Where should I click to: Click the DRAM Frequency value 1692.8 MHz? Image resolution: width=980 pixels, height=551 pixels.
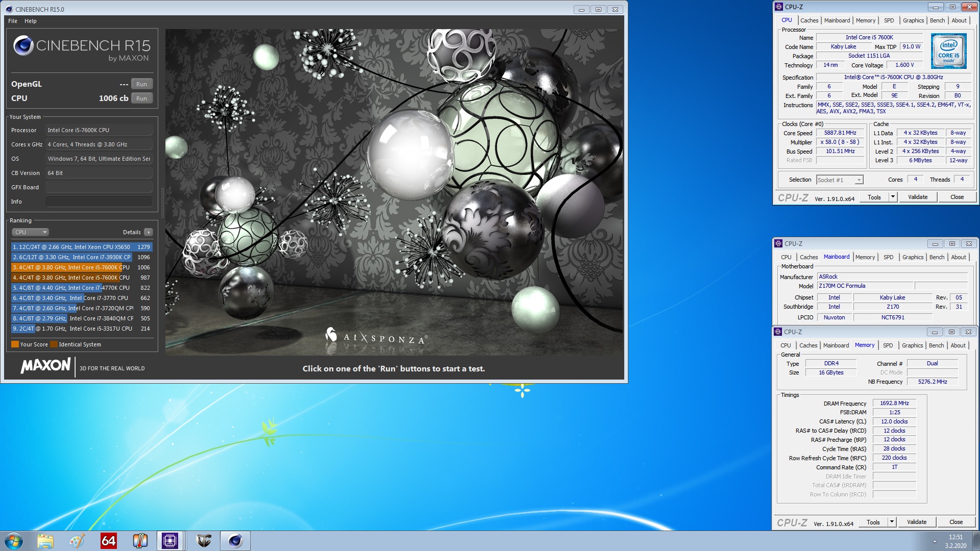894,403
